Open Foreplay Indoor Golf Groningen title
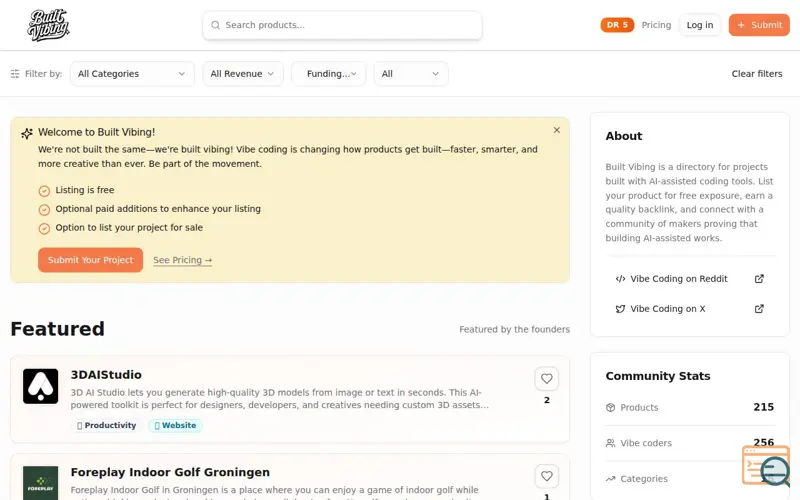 point(170,472)
